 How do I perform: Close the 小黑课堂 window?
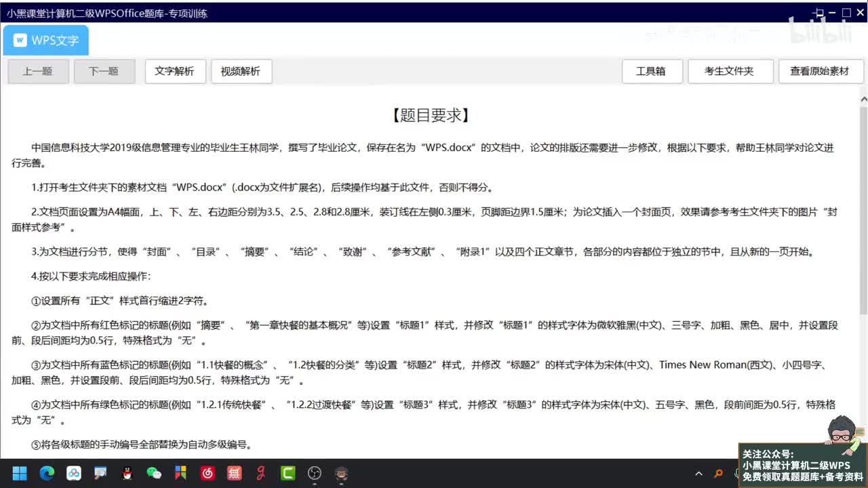tap(860, 12)
